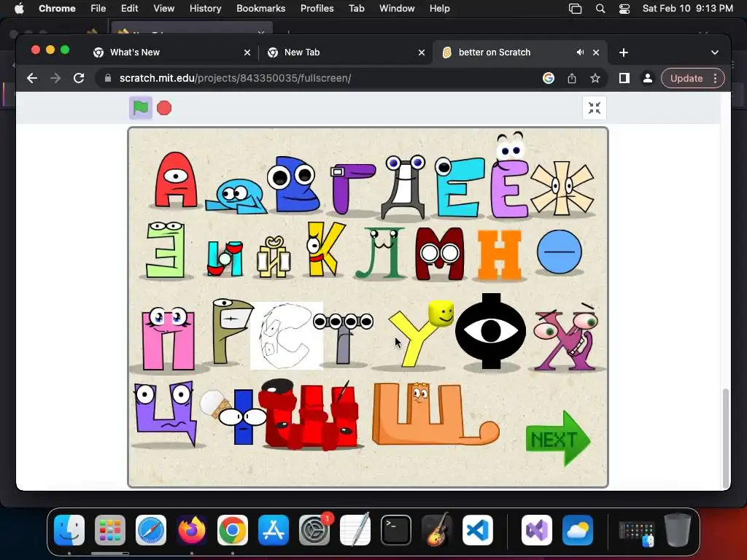Select the blue letter В character

tap(293, 184)
